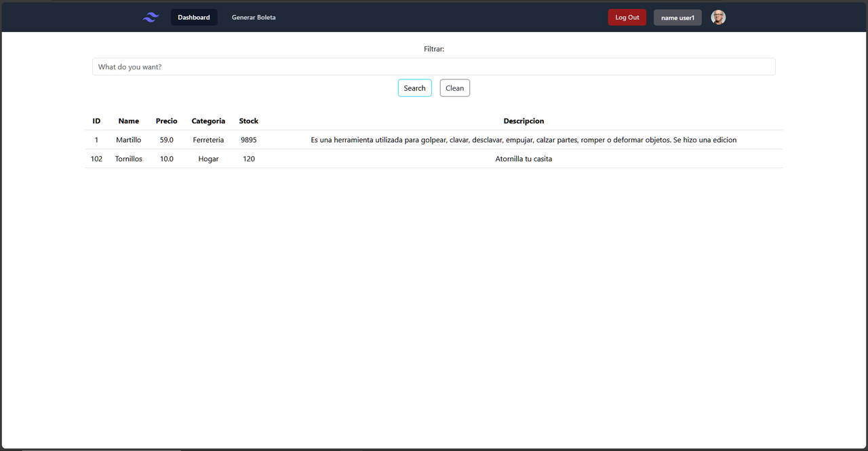This screenshot has height=451, width=868.
Task: Click the Precio column header
Action: coord(166,121)
